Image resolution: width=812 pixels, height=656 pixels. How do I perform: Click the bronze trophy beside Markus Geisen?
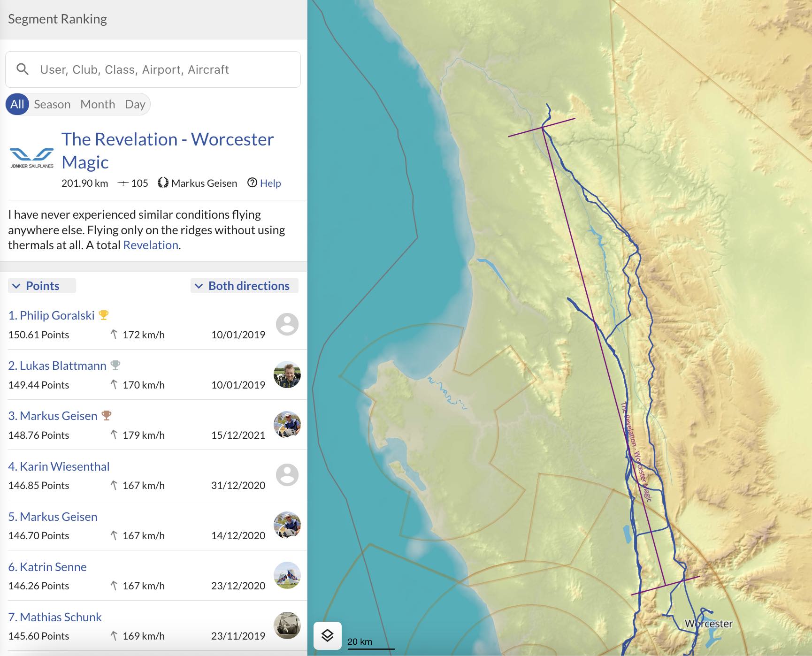(107, 415)
